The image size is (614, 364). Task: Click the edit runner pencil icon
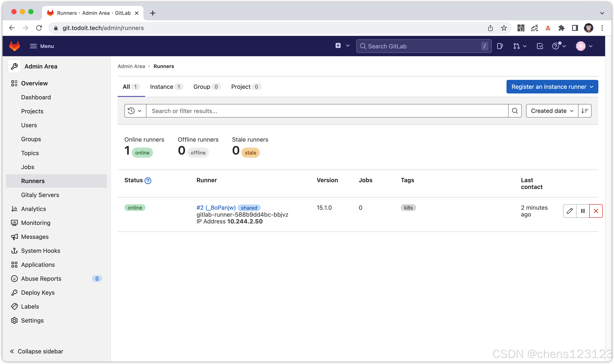570,211
